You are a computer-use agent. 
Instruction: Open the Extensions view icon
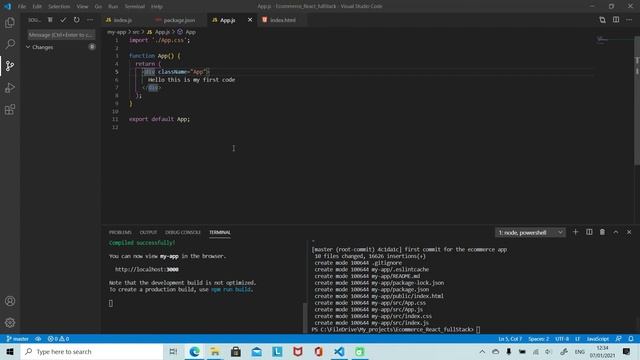pos(10,109)
